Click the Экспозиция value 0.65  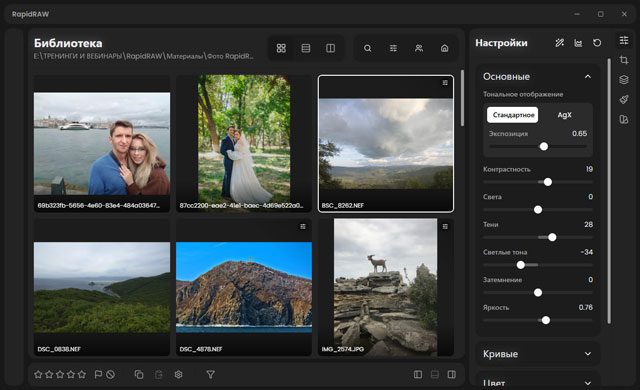(579, 133)
